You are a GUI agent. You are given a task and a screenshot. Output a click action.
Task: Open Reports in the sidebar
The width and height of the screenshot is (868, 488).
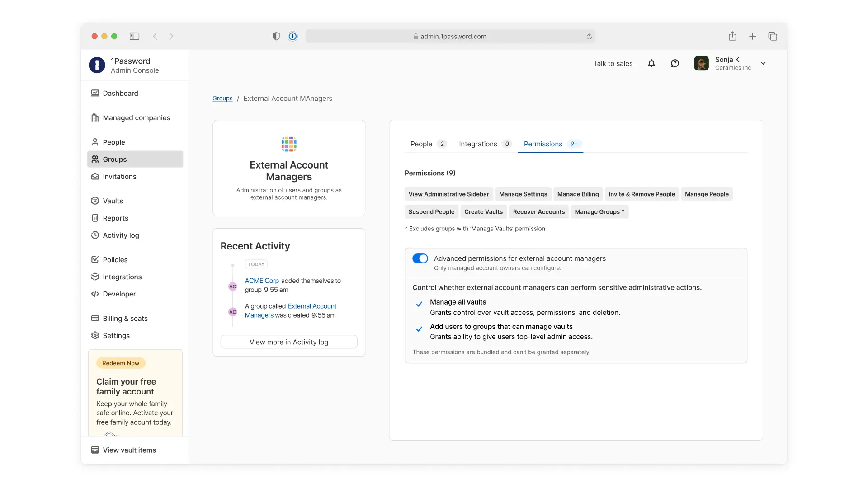click(135, 218)
